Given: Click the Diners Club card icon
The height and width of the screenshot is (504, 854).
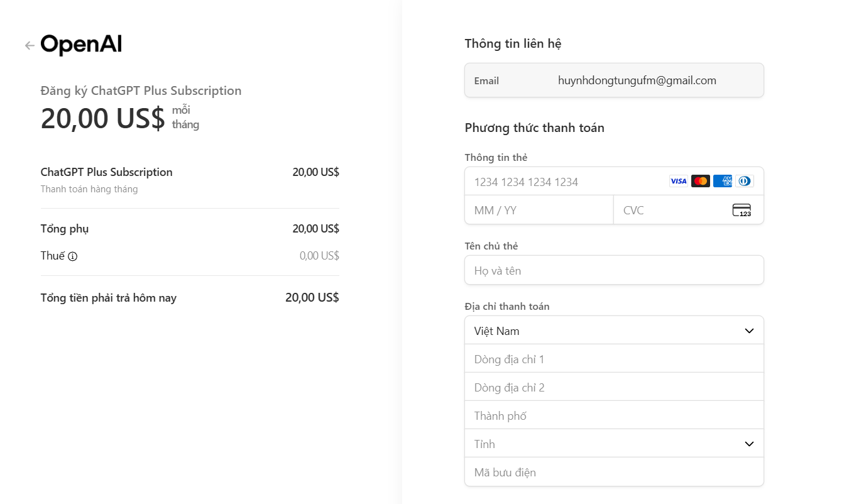Looking at the screenshot, I should 745,181.
